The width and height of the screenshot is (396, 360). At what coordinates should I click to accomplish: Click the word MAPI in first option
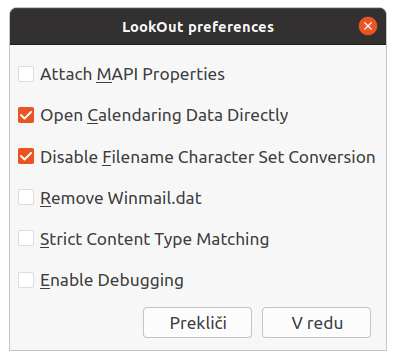[x=117, y=74]
